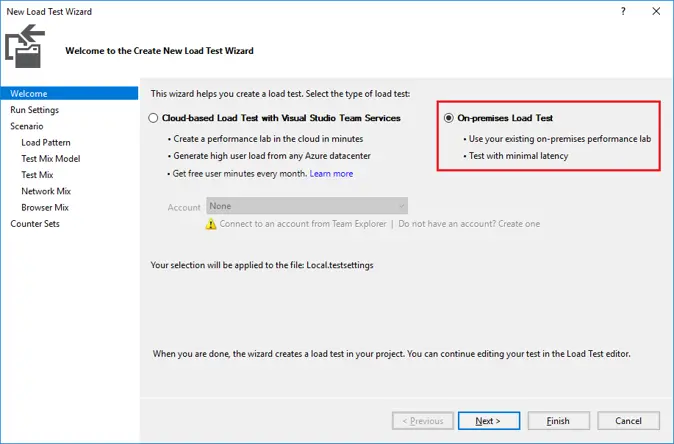Close the New Load Test Wizard window
The height and width of the screenshot is (444, 674).
coord(652,11)
